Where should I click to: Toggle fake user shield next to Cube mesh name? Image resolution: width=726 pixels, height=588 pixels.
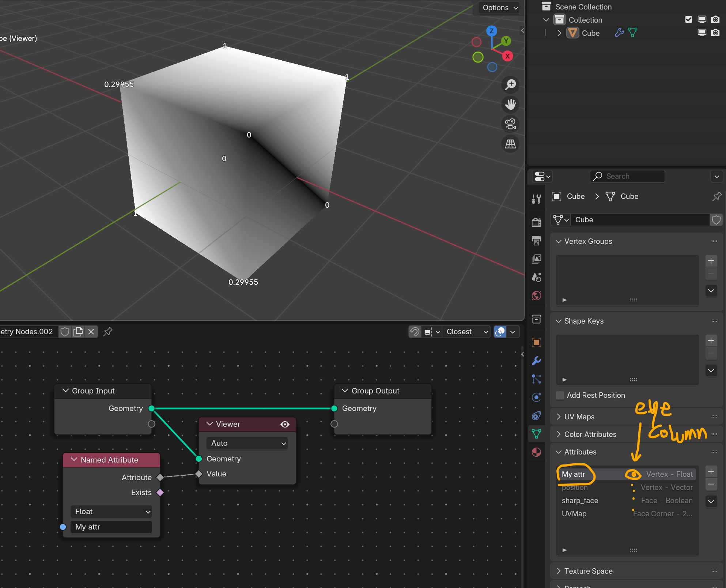(x=716, y=220)
